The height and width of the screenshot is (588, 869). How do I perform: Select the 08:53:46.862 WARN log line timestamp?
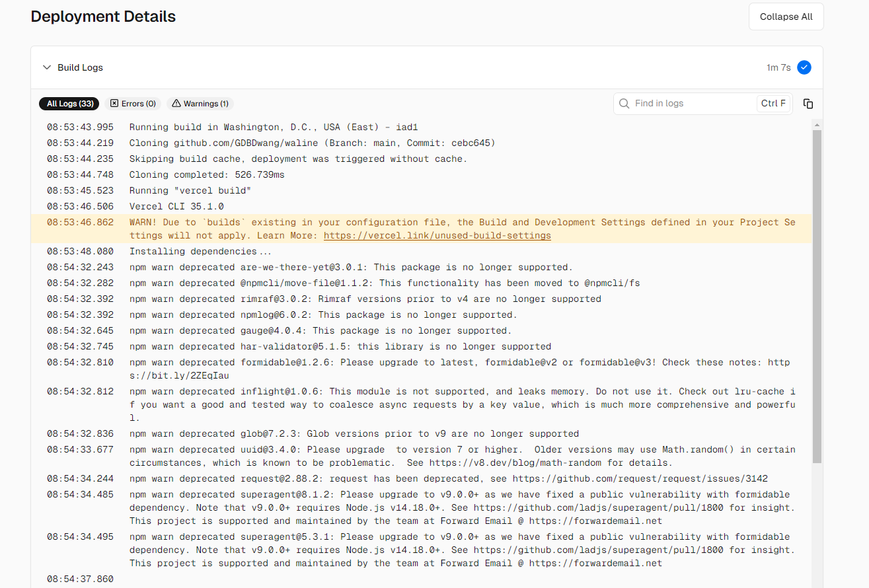(x=80, y=222)
